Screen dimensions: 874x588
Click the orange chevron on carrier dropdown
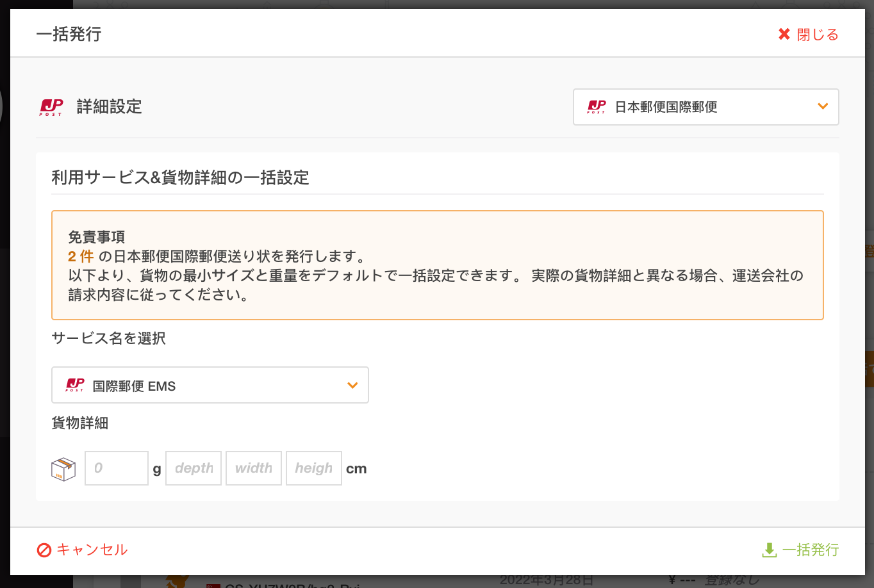click(x=823, y=106)
